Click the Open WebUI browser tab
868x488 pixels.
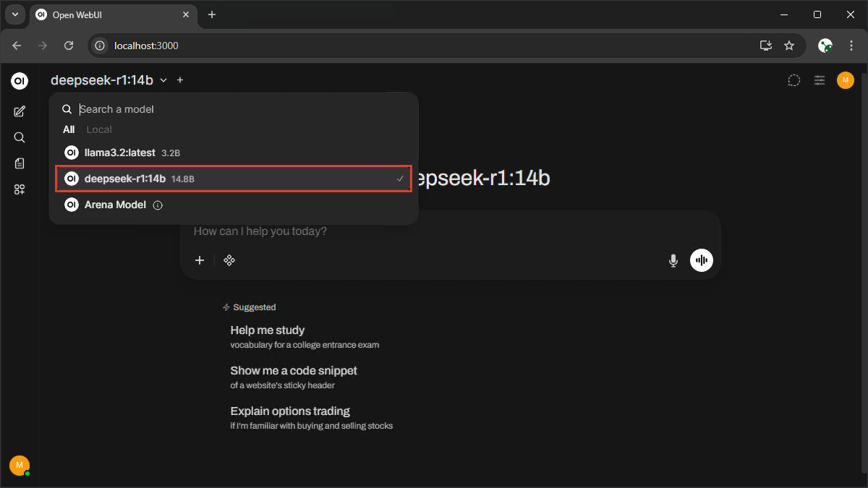[x=114, y=14]
